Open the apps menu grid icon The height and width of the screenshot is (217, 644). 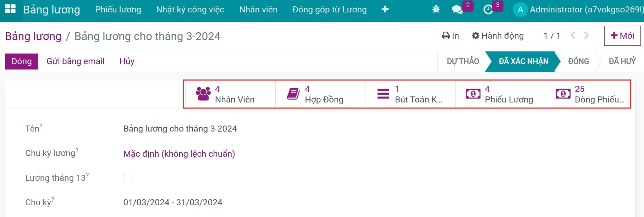pos(11,10)
